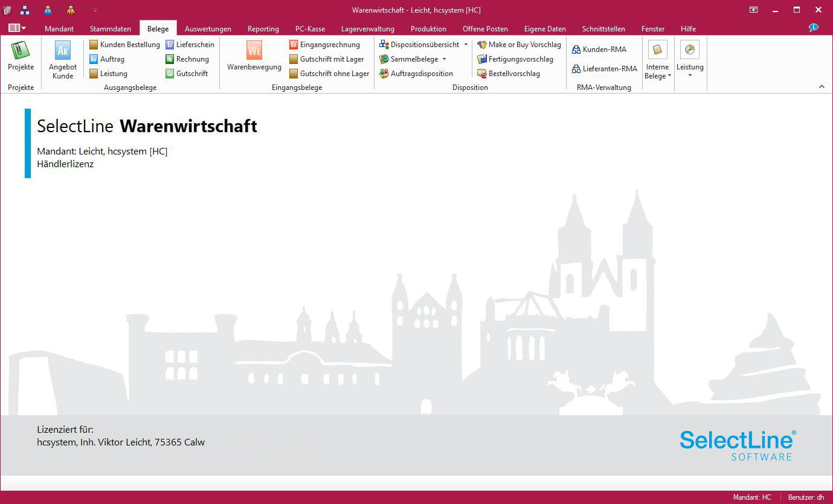
Task: Open Projekte from the ribbon
Action: pos(21,57)
